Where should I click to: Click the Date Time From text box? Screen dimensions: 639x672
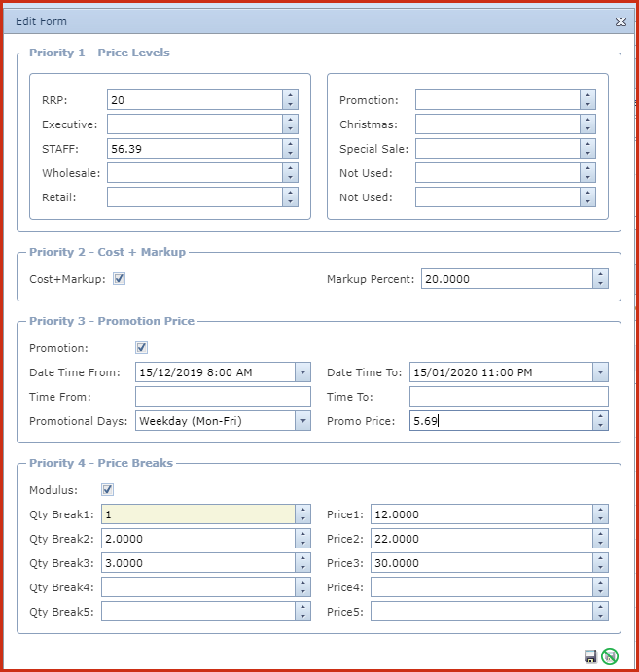tap(216, 372)
